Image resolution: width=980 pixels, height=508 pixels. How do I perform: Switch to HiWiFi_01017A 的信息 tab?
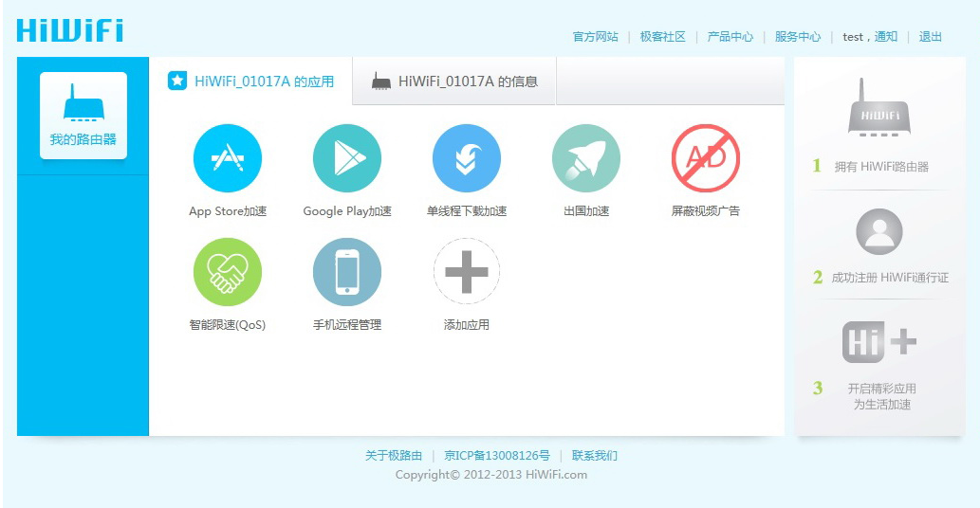pos(454,82)
